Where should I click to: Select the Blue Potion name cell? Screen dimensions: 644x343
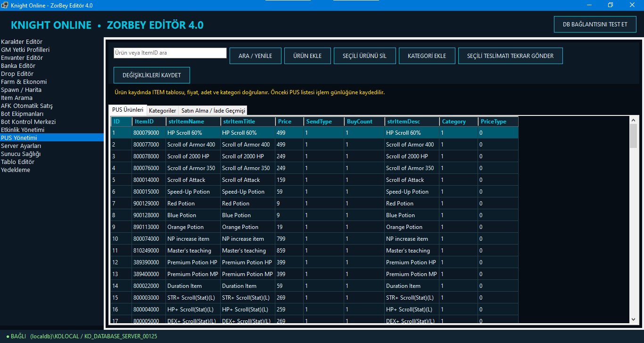[193, 215]
